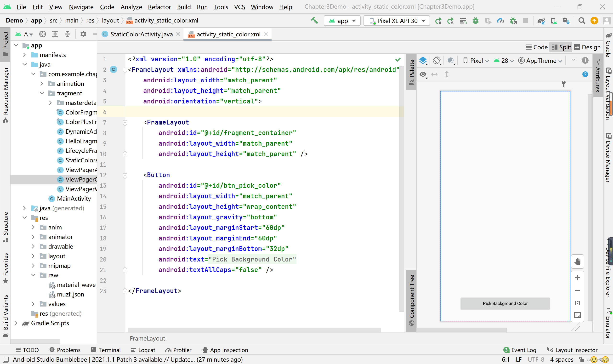The image size is (613, 364).
Task: Switch to StaticColorActivity.java tab
Action: [142, 34]
